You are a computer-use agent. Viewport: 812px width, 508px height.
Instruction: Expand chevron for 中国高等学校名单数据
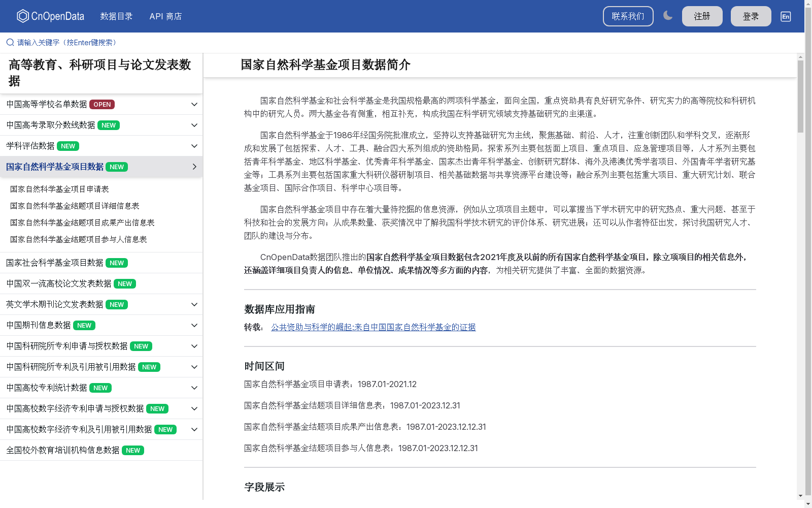tap(194, 104)
